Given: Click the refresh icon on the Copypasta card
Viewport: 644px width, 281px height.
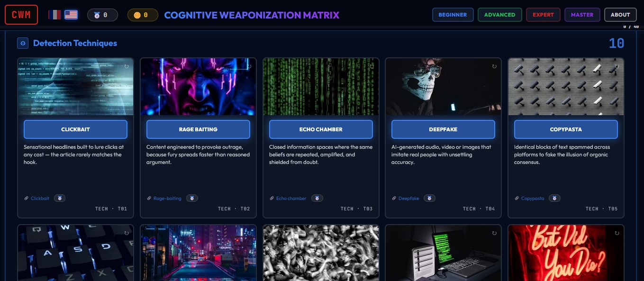Looking at the screenshot, I should (617, 67).
